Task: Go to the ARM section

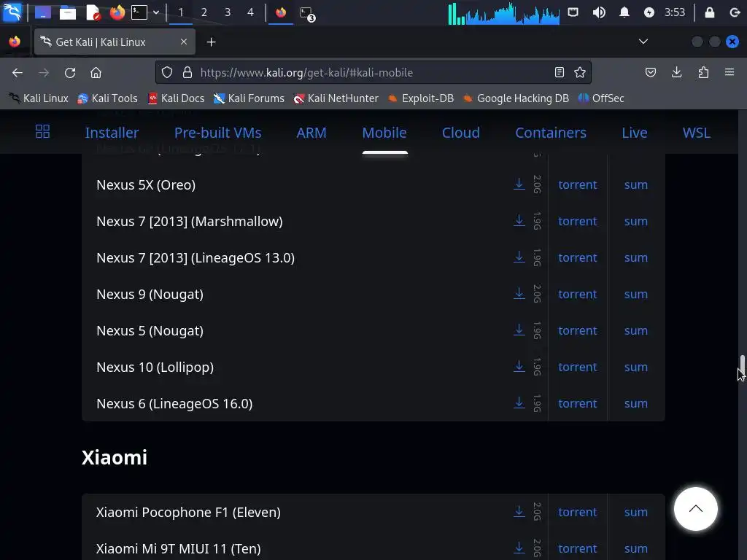Action: (x=311, y=133)
